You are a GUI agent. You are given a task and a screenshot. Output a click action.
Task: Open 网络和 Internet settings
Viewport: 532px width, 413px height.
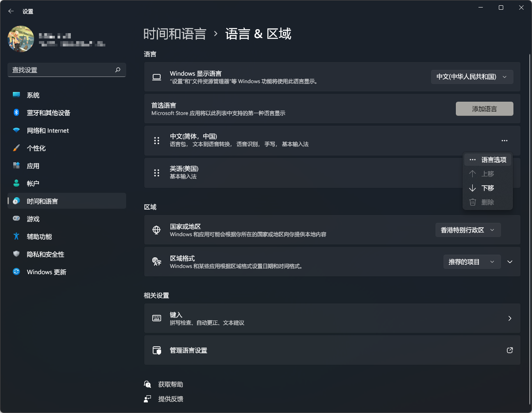(x=47, y=130)
